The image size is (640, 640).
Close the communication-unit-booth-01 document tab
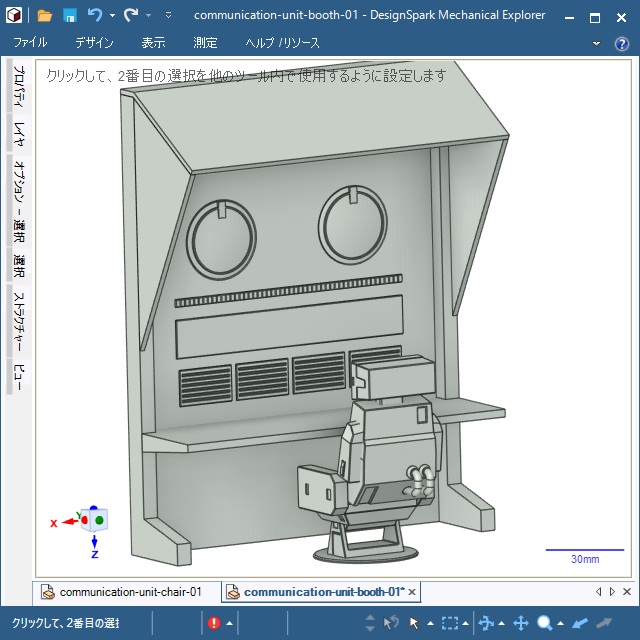(412, 592)
